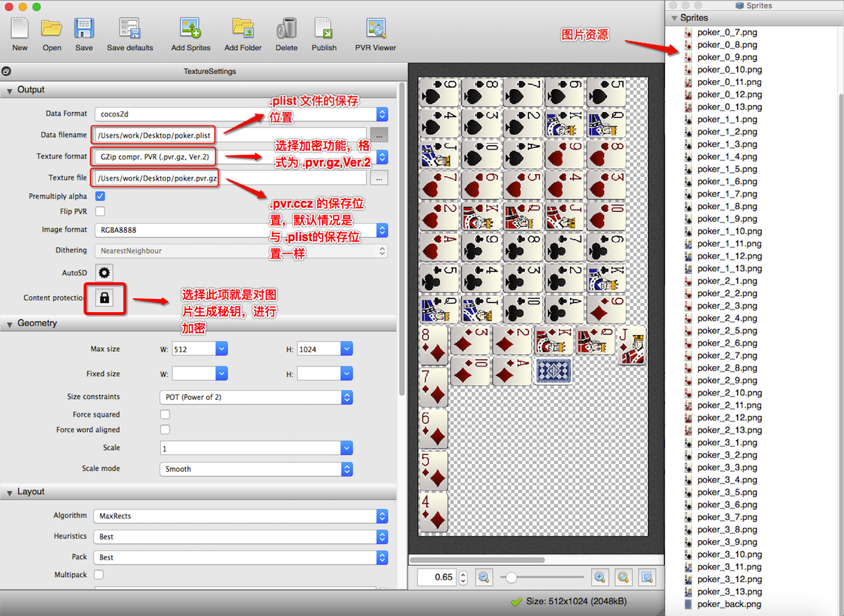Select poker_0_7.png in Sprites list
This screenshot has width=844, height=616.
tap(727, 32)
